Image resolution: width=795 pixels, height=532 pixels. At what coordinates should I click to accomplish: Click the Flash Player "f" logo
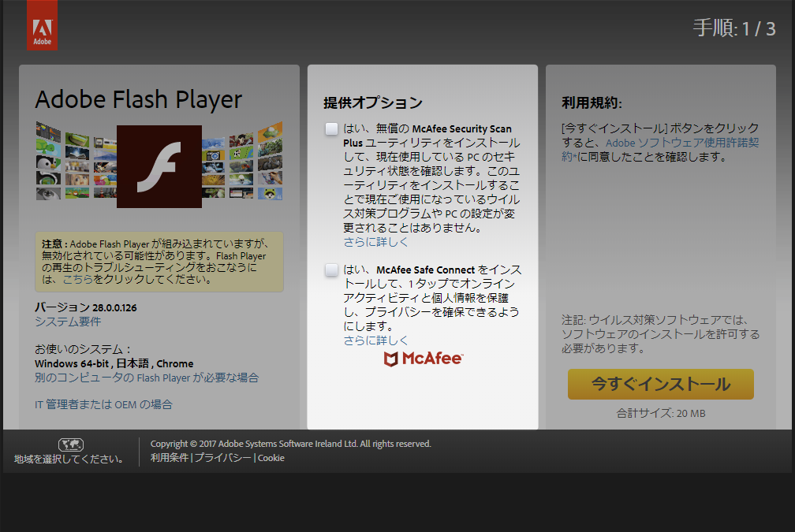point(159,166)
